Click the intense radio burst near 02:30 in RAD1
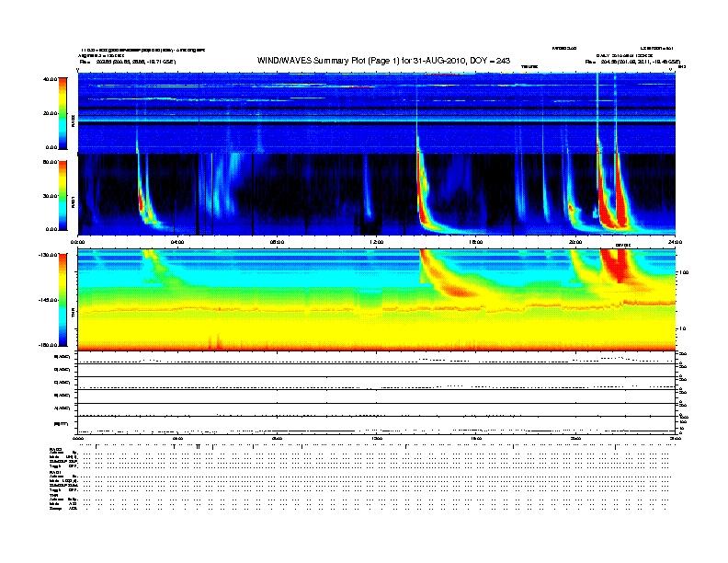This screenshot has height=563, width=728. click(142, 202)
